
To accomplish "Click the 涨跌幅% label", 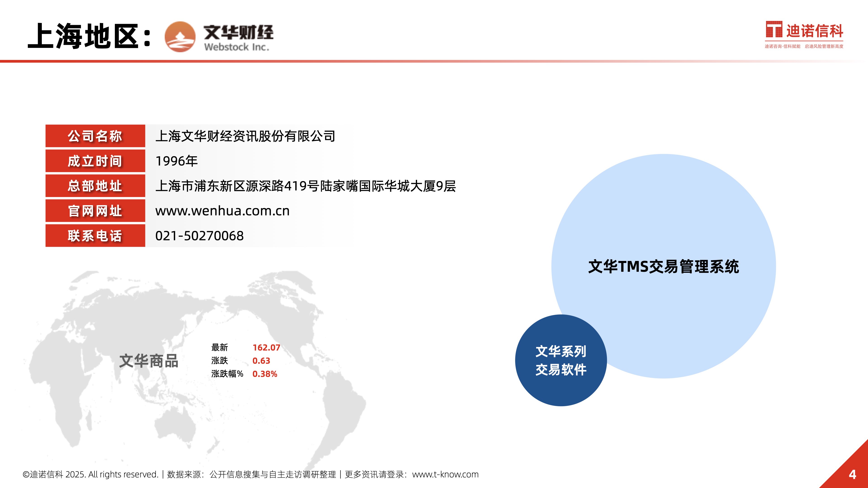I will point(227,373).
